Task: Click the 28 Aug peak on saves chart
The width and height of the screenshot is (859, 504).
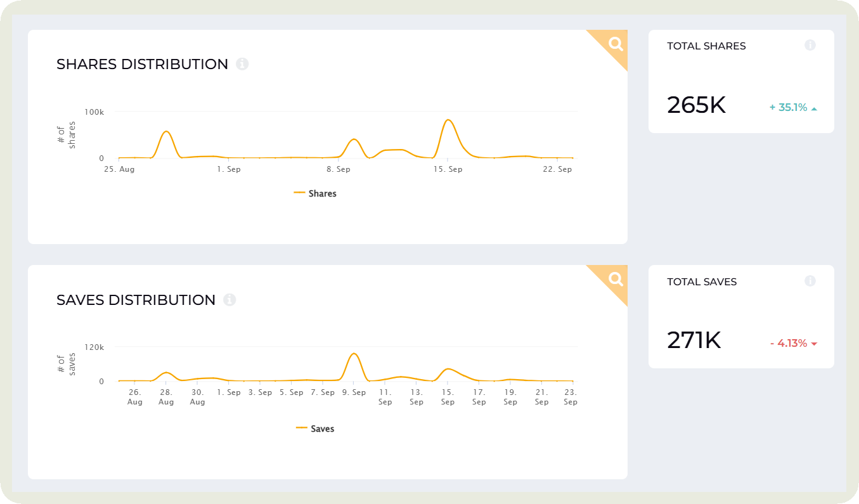Action: pos(166,373)
